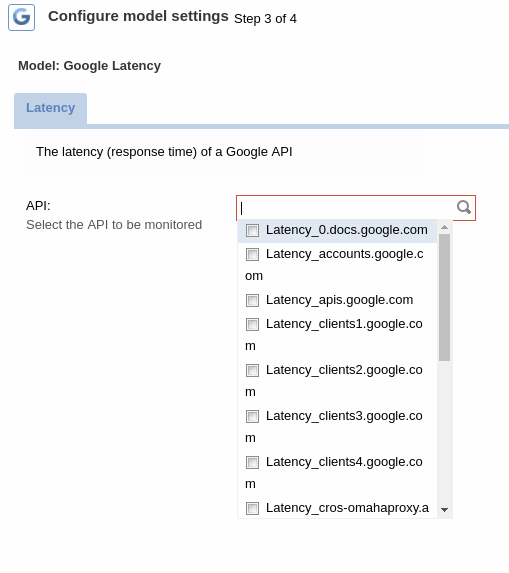
Task: Click 'Select the API to be monitored' hint
Action: click(114, 225)
